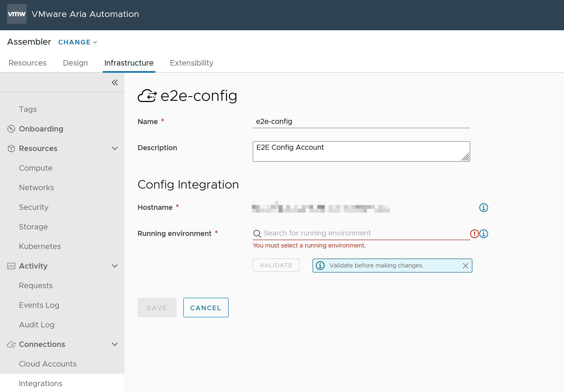The height and width of the screenshot is (392, 564).
Task: Click the Onboarding sidebar icon
Action: click(11, 128)
